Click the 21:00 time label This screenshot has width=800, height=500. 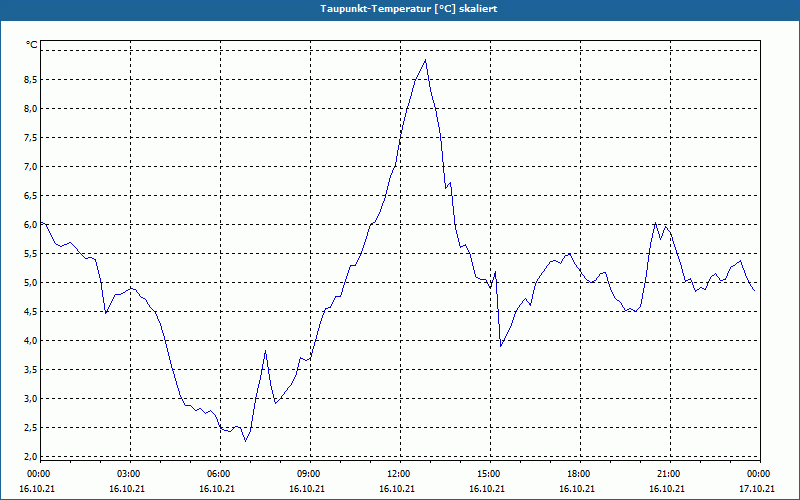click(x=669, y=474)
